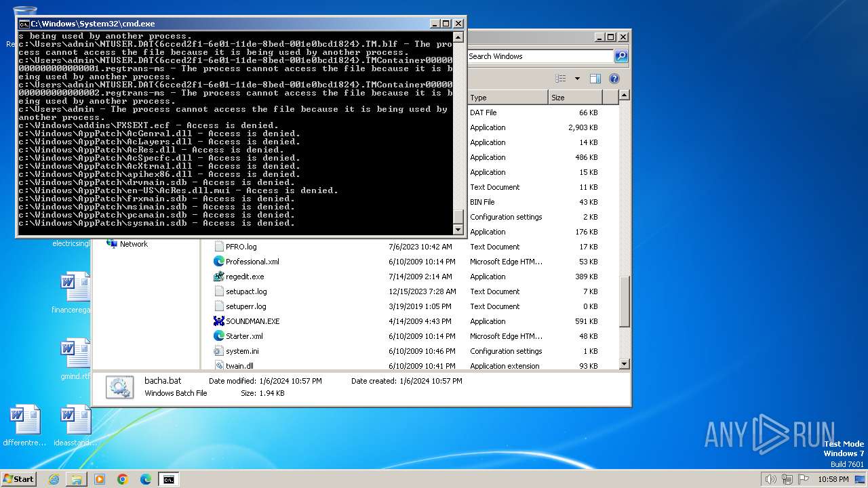This screenshot has width=868, height=488.
Task: Launch Google Chrome from the taskbar
Action: point(123,479)
